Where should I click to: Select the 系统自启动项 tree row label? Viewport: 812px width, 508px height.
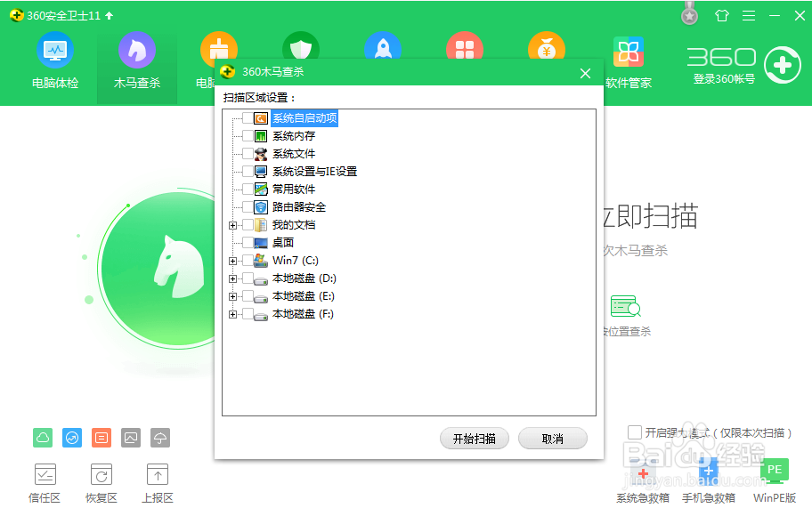pos(304,118)
